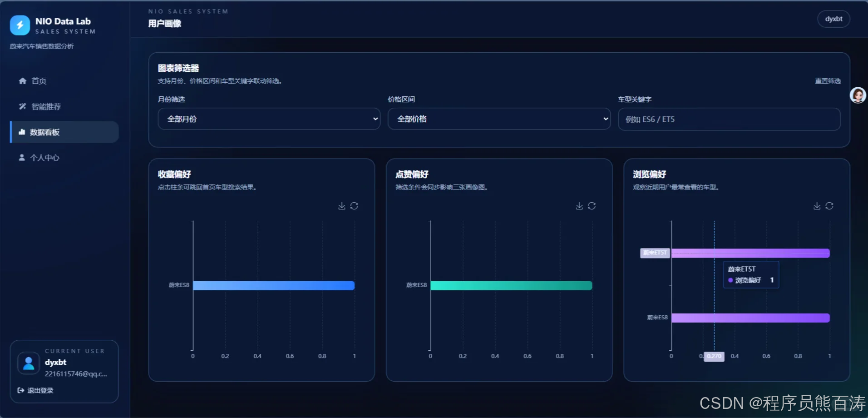The height and width of the screenshot is (418, 868).
Task: Download the 收藏偏好 chart image
Action: [x=342, y=206]
